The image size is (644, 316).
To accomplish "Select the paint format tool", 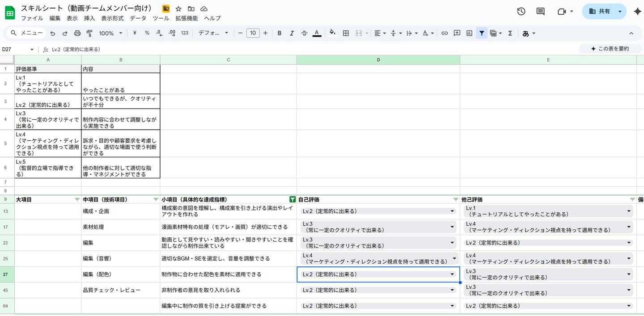I will 89,33.
